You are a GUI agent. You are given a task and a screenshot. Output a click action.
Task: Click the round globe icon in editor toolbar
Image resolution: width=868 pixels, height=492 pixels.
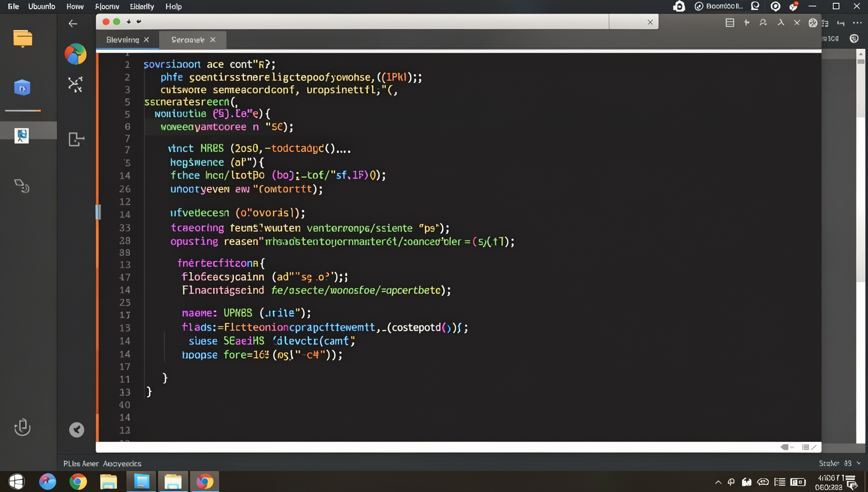[813, 23]
